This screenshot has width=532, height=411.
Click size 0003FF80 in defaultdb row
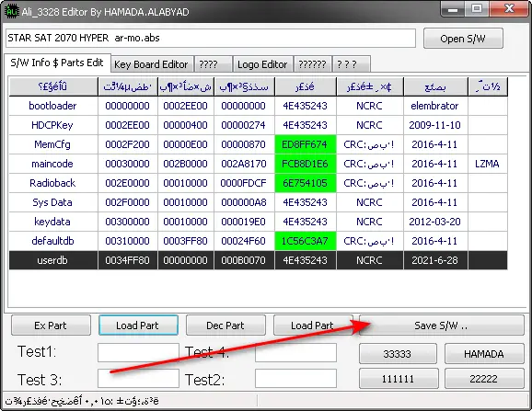[x=186, y=241]
